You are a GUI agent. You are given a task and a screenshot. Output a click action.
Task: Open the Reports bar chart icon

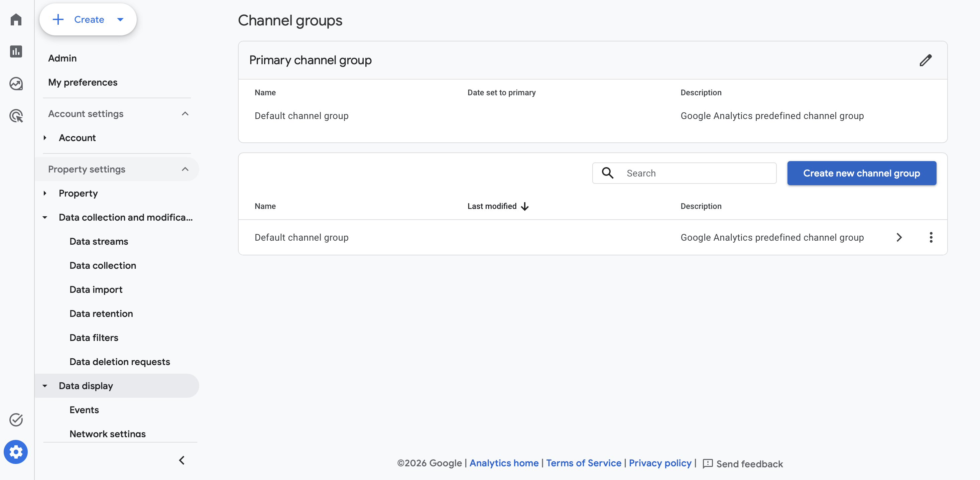tap(16, 51)
